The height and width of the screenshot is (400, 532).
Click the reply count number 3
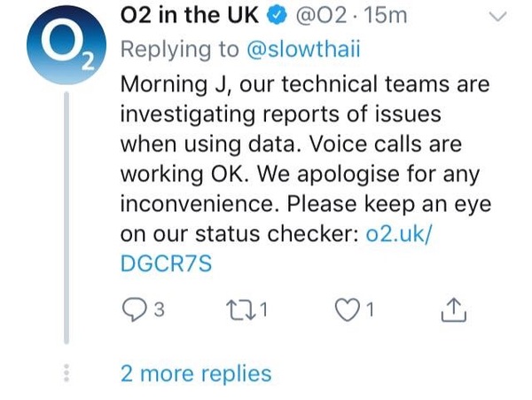click(x=160, y=310)
